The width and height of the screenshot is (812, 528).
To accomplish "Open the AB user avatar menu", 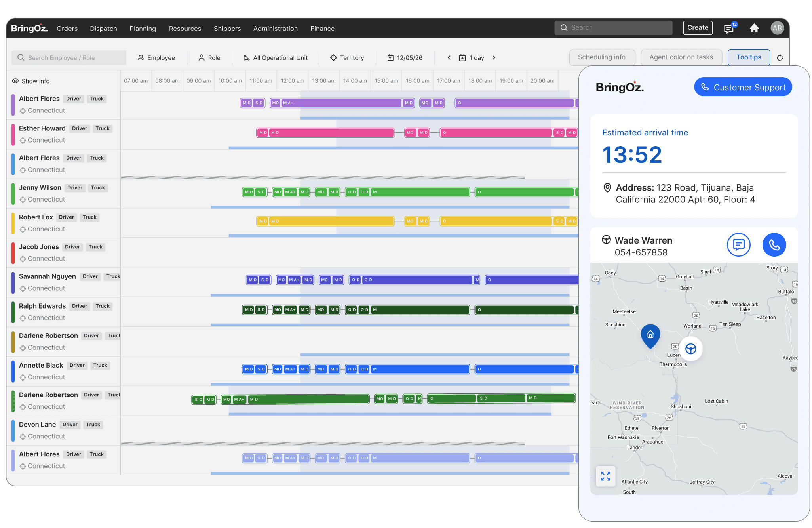I will click(777, 28).
